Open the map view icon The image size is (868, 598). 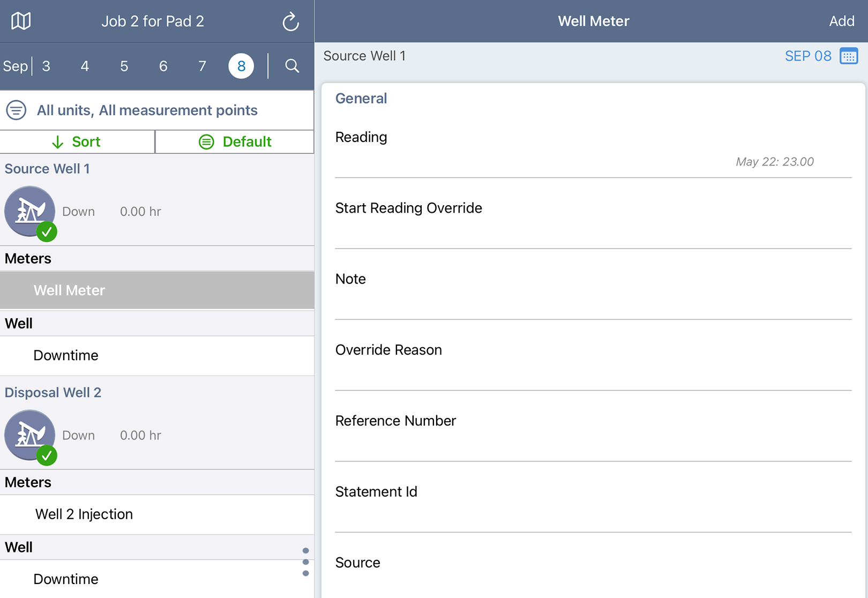pos(21,21)
